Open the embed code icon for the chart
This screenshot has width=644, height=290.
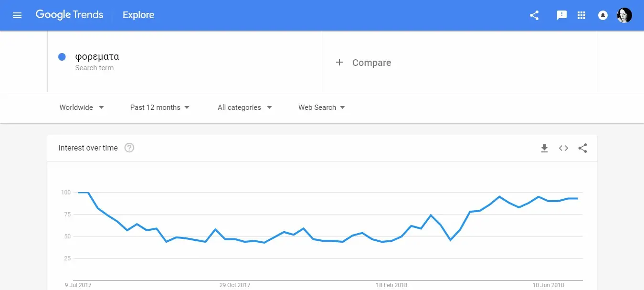(563, 148)
